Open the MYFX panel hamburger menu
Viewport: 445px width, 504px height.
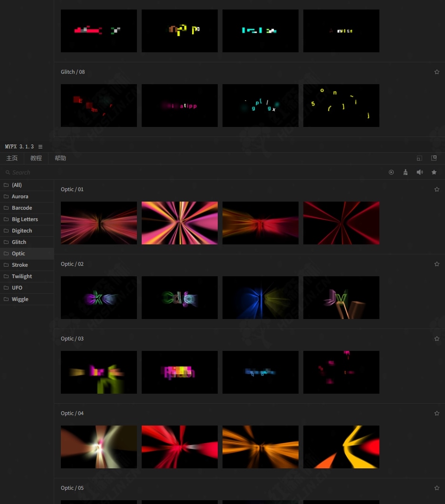pyautogui.click(x=40, y=146)
